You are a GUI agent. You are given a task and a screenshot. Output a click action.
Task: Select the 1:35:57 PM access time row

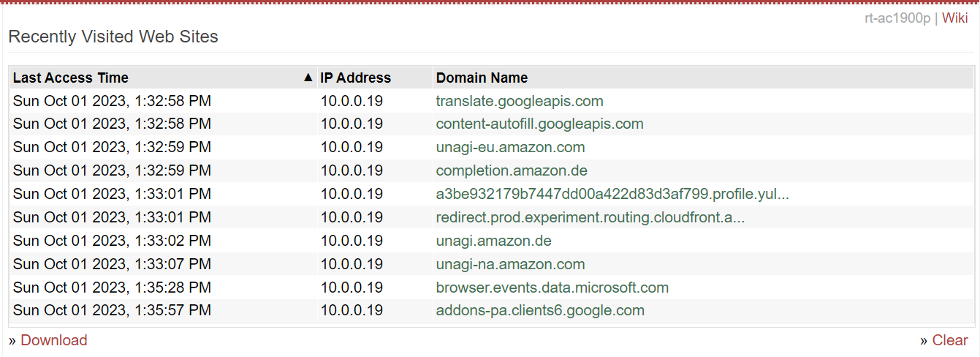click(491, 311)
